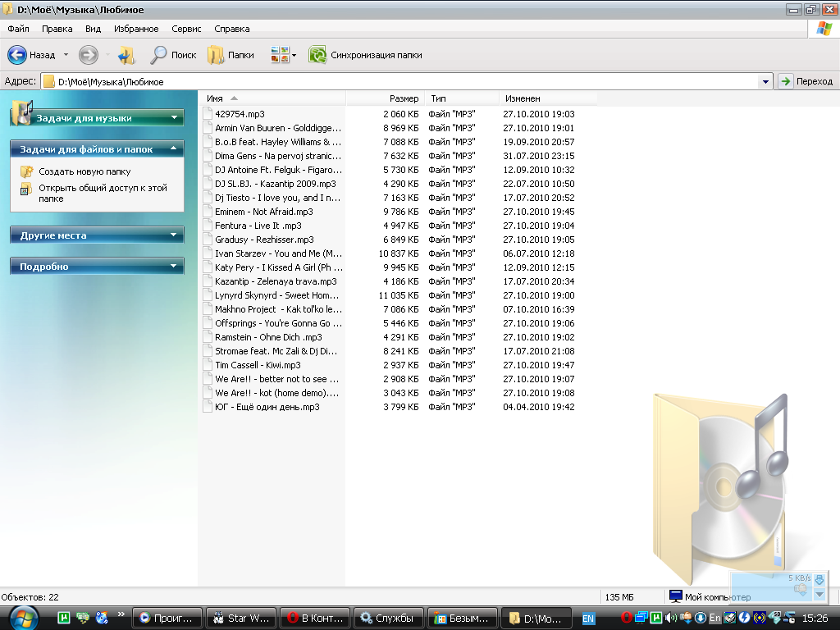The image size is (840, 630).
Task: Select file Offsprings - You're Gonna Go
Action: tap(278, 323)
